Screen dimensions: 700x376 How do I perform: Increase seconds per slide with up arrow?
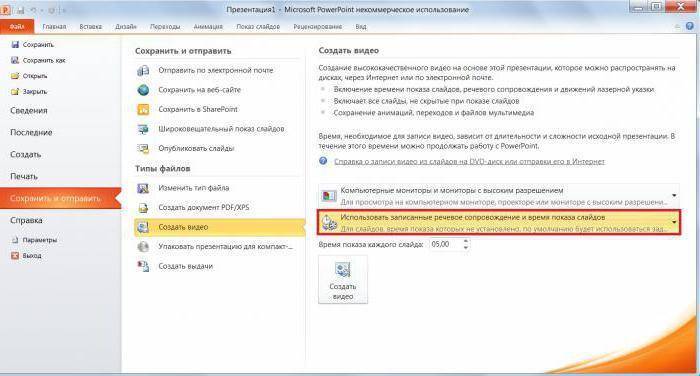click(466, 242)
